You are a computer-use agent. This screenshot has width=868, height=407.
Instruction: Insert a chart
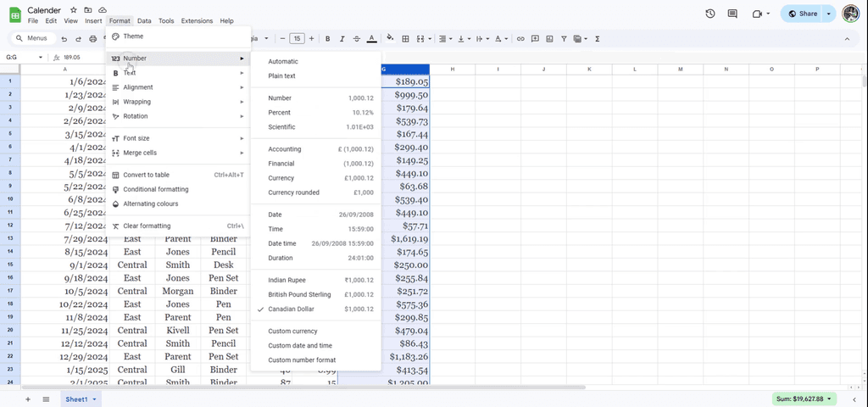549,39
